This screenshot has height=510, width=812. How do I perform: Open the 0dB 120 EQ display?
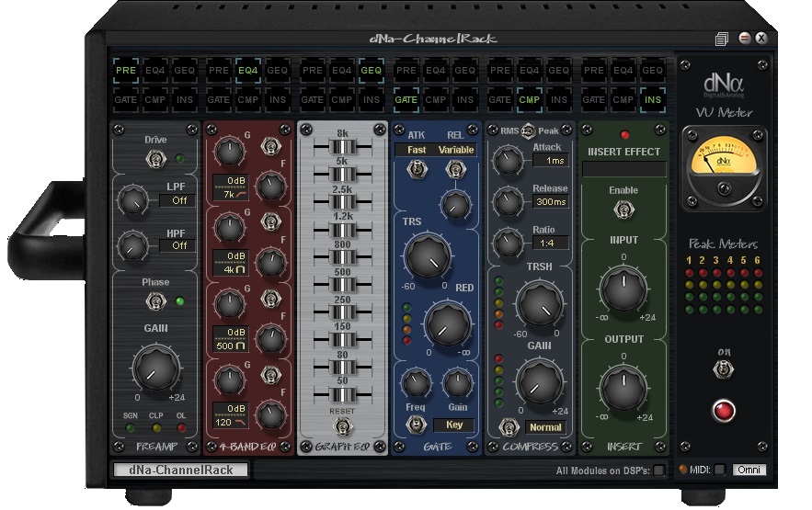point(231,415)
